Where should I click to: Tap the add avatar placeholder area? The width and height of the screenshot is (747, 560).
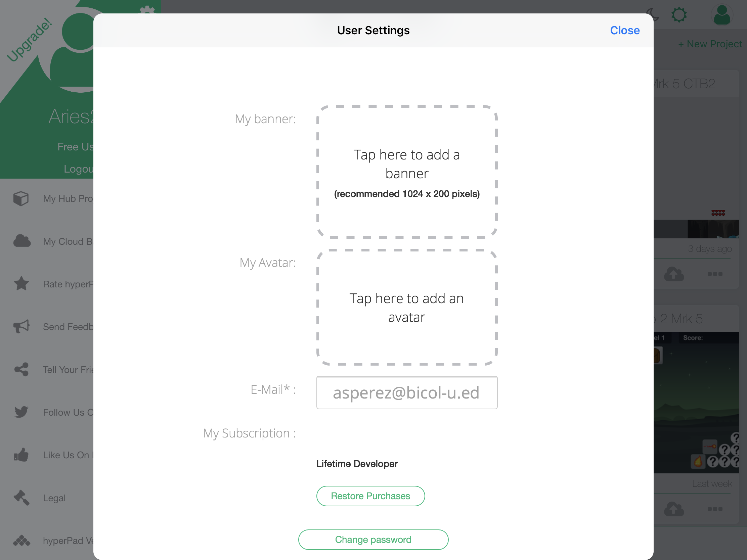coord(407,307)
